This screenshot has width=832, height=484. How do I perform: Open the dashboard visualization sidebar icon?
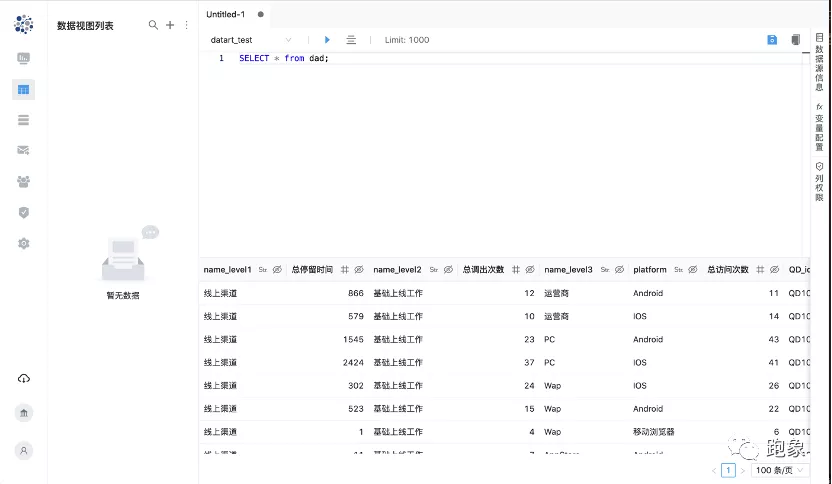pyautogui.click(x=23, y=58)
